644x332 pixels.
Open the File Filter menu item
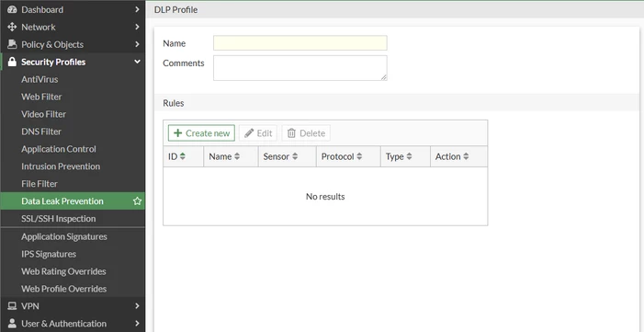click(73, 184)
